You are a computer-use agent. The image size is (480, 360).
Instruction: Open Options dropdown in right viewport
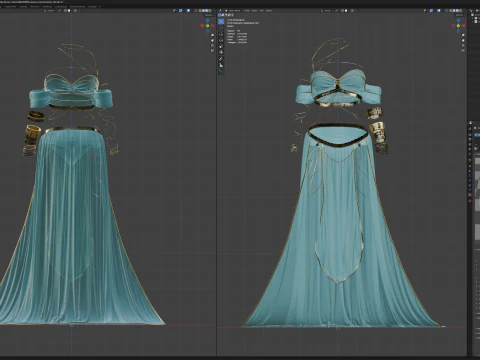pyautogui.click(x=459, y=15)
